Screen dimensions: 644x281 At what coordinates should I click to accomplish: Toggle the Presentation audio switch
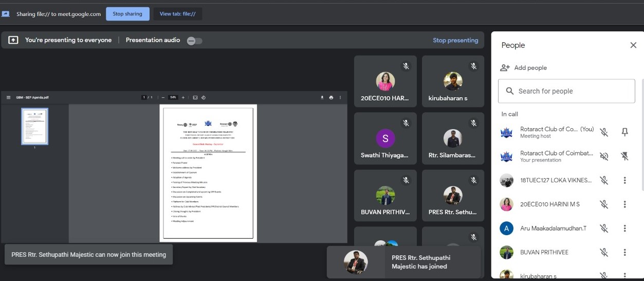[194, 41]
